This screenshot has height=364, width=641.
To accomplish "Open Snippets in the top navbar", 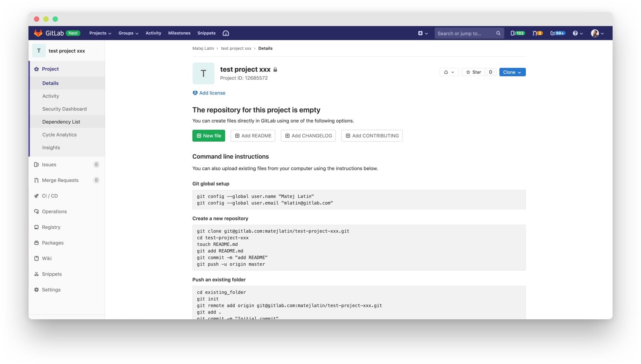I will click(x=206, y=33).
